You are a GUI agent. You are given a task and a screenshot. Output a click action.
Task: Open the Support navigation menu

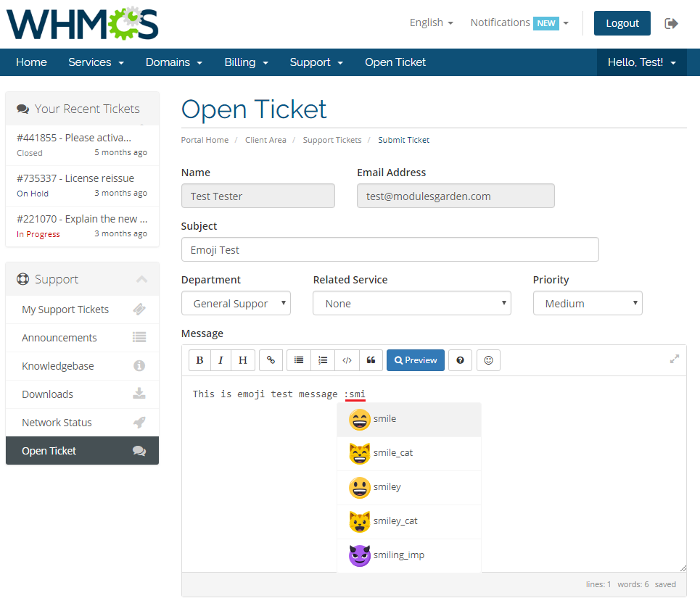point(316,62)
